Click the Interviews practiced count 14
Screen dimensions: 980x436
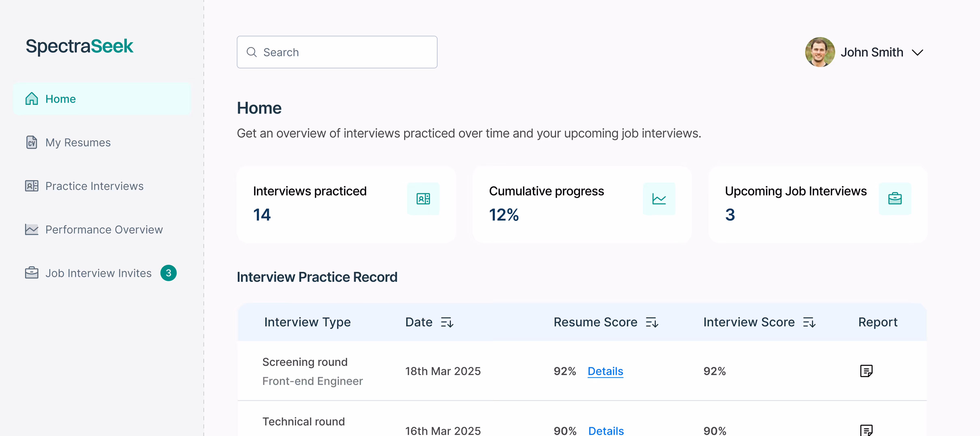[262, 215]
